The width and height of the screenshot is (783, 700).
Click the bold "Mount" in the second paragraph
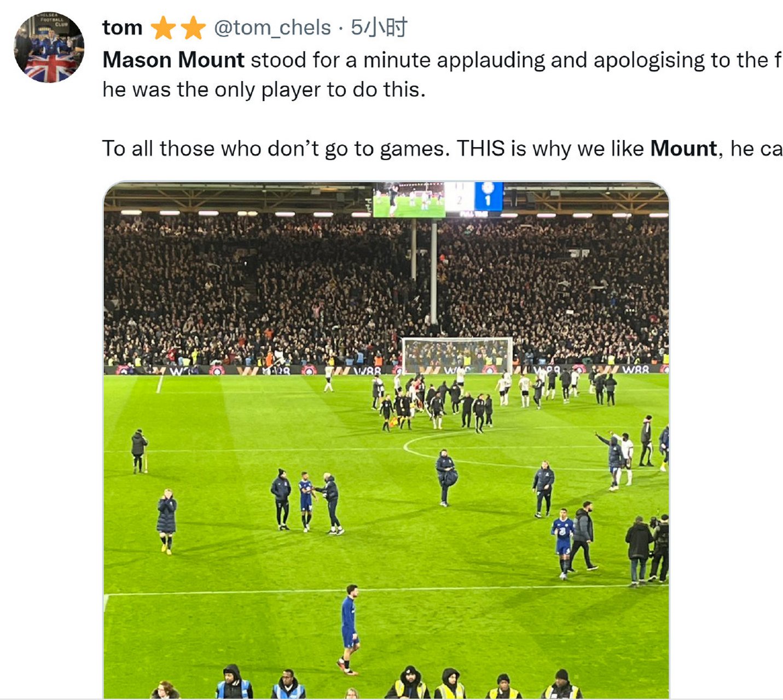[x=683, y=149]
